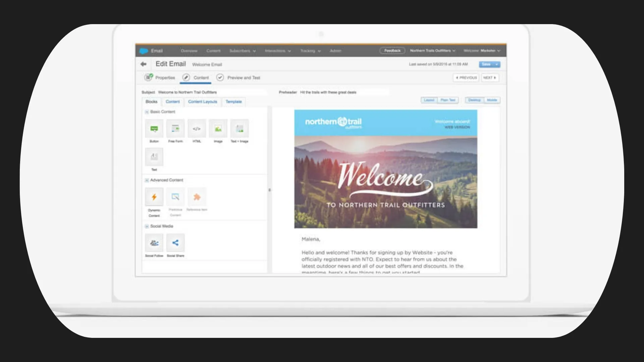
Task: Click the Salesforce cloud logo icon
Action: click(144, 51)
